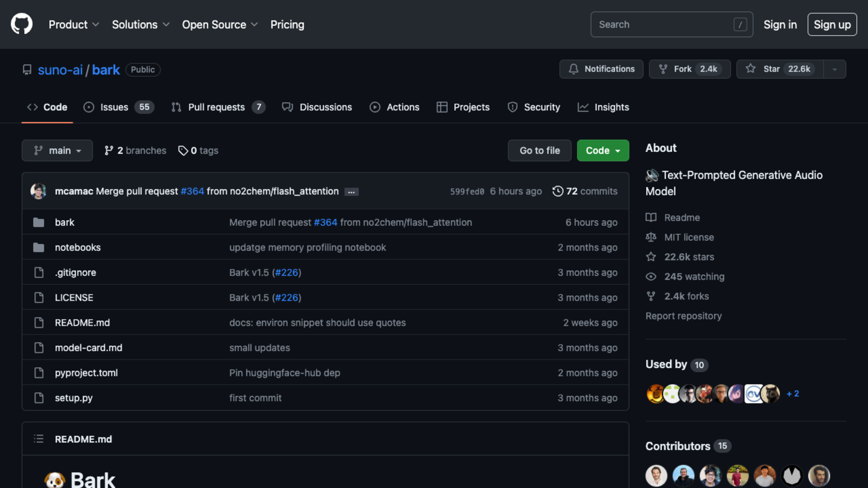Go to the Pricing page

[287, 25]
